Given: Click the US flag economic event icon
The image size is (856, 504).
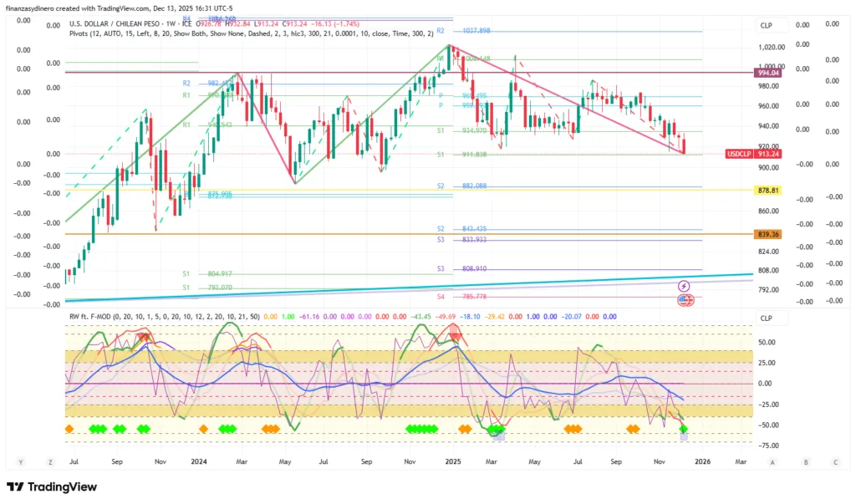Looking at the screenshot, I should (x=685, y=299).
